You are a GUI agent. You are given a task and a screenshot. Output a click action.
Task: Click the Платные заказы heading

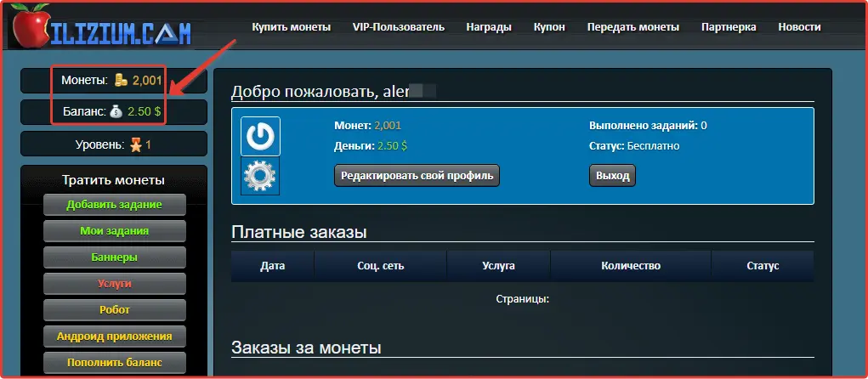click(x=299, y=231)
